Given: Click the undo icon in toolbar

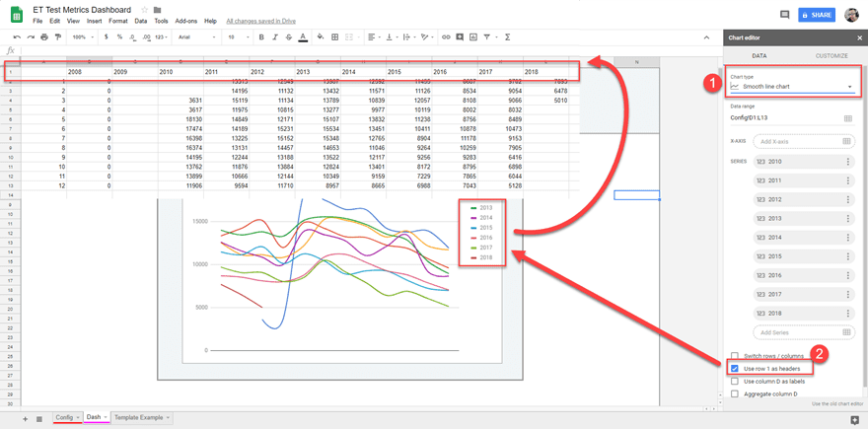Looking at the screenshot, I should pyautogui.click(x=17, y=37).
